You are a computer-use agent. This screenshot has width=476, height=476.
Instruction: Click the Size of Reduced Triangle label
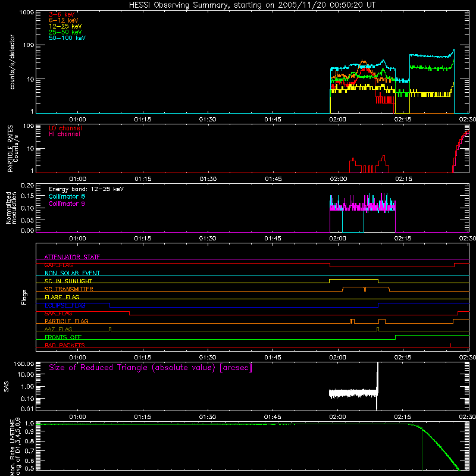coord(151,368)
